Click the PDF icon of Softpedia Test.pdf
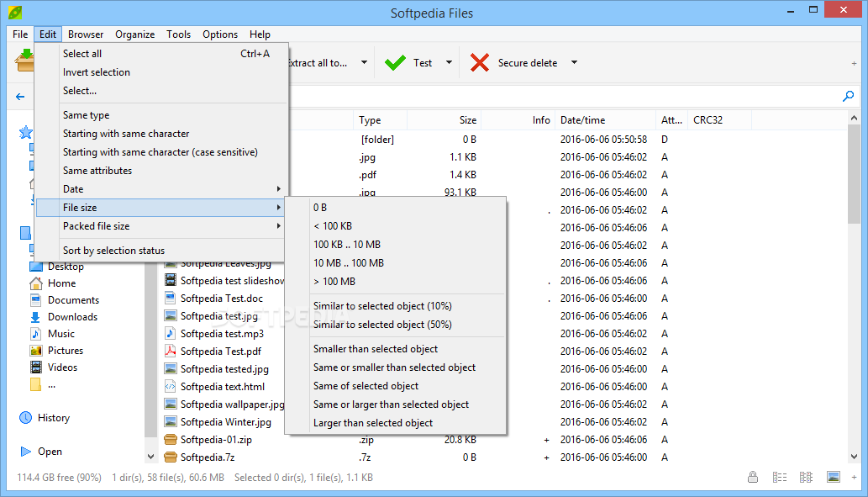This screenshot has width=868, height=497. (x=171, y=352)
